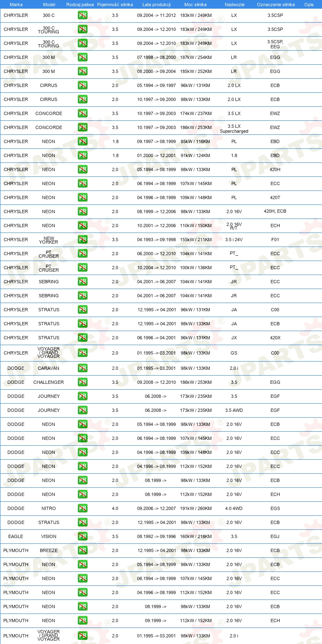Click the Nadwozie column header
The width and height of the screenshot is (322, 644).
pos(234,5)
